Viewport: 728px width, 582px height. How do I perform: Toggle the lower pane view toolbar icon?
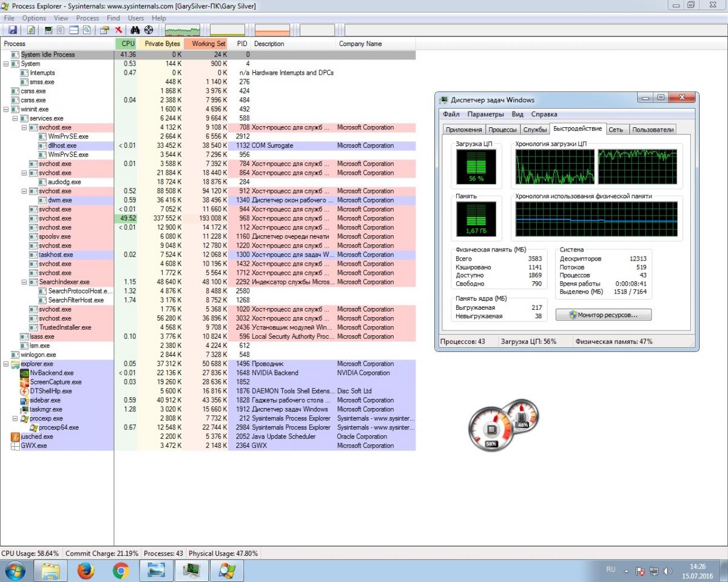click(x=73, y=30)
